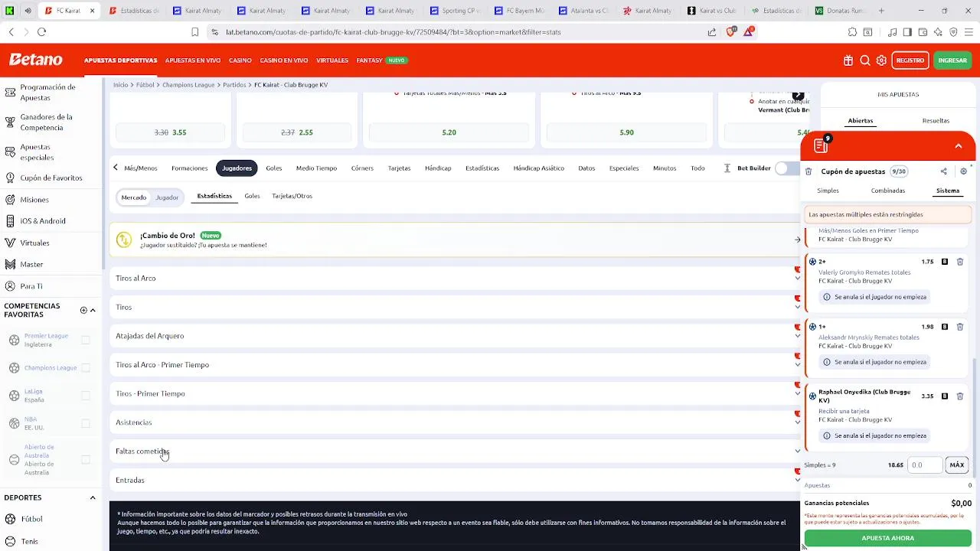Open the Leo AI sparkle icon
This screenshot has width=980, height=551.
pyautogui.click(x=938, y=32)
